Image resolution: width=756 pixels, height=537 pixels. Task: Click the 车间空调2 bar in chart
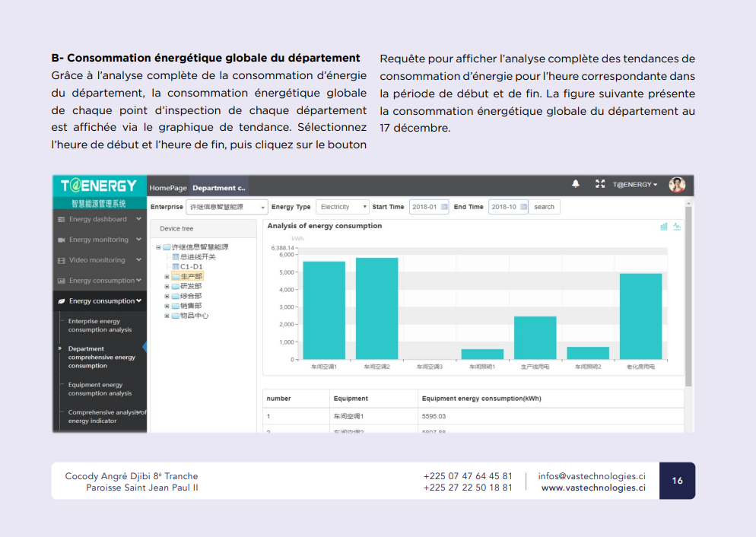point(377,309)
